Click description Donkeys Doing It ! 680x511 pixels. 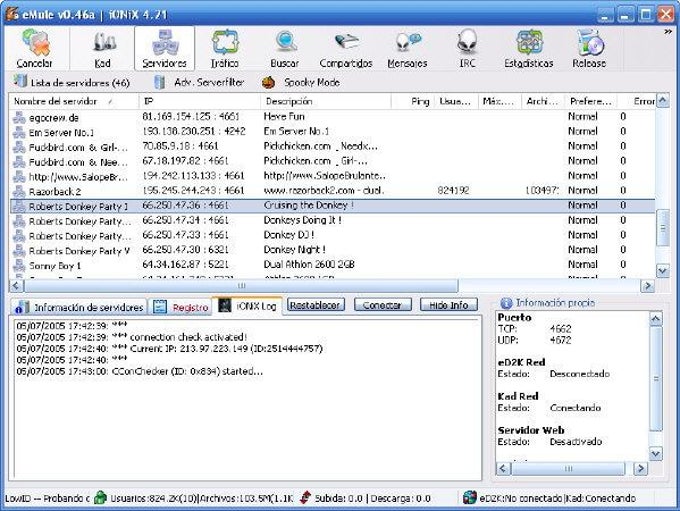[302, 220]
